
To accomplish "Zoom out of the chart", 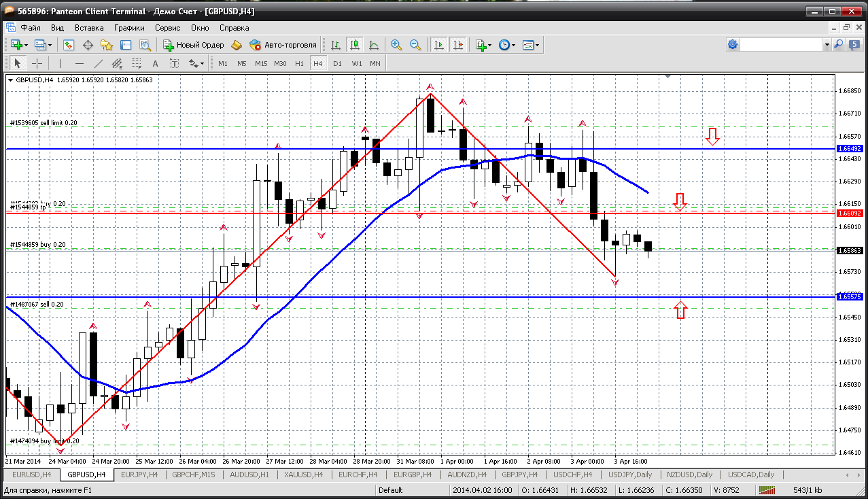I will pyautogui.click(x=415, y=45).
